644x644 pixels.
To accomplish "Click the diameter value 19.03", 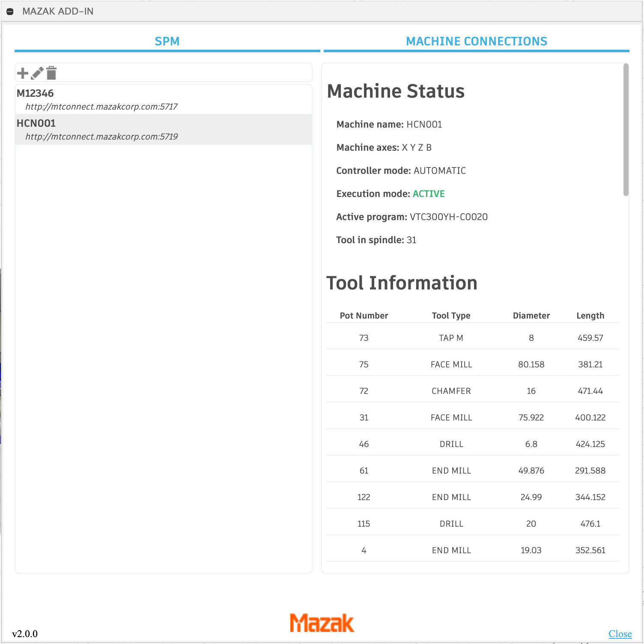I will 531,550.
